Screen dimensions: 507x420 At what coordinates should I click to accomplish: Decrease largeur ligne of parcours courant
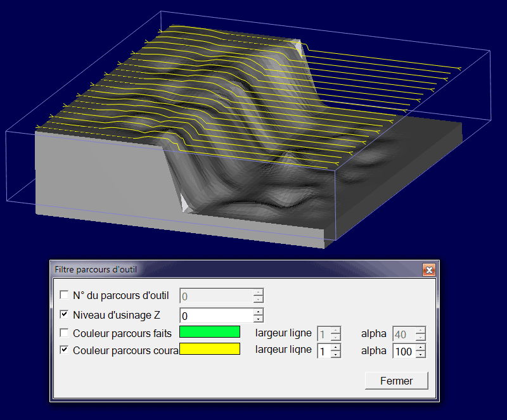(336, 355)
